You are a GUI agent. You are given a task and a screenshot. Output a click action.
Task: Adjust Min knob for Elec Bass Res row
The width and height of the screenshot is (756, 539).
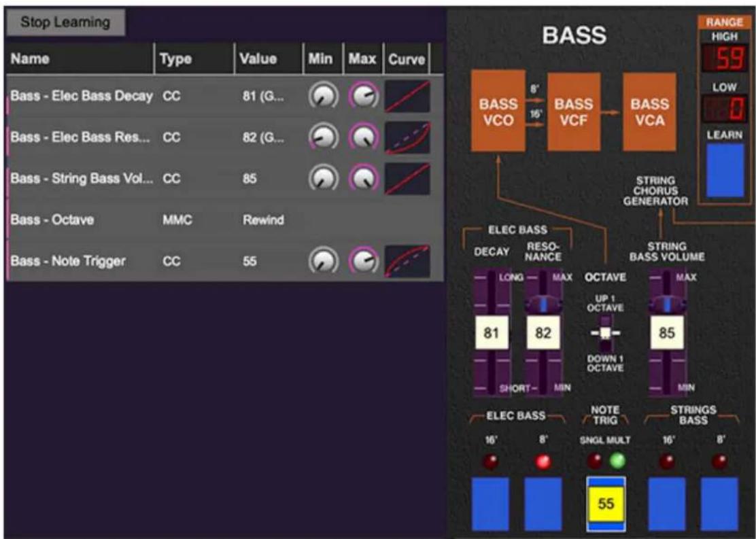coord(323,137)
